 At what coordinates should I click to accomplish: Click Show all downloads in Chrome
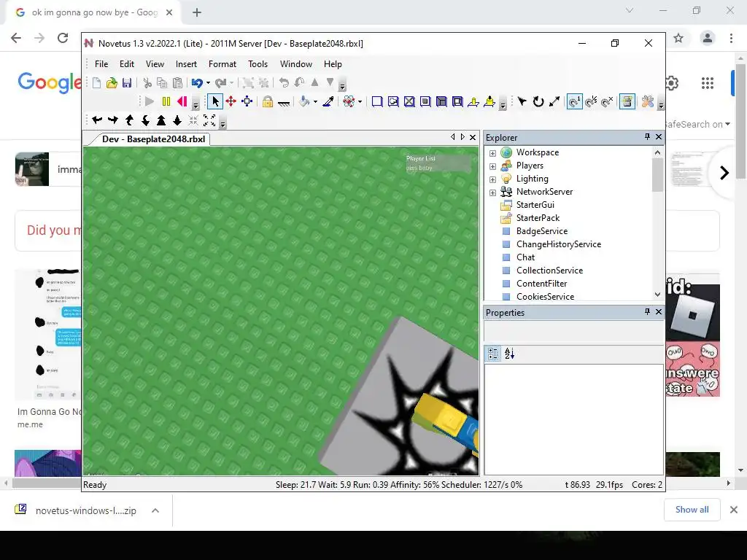tap(692, 510)
